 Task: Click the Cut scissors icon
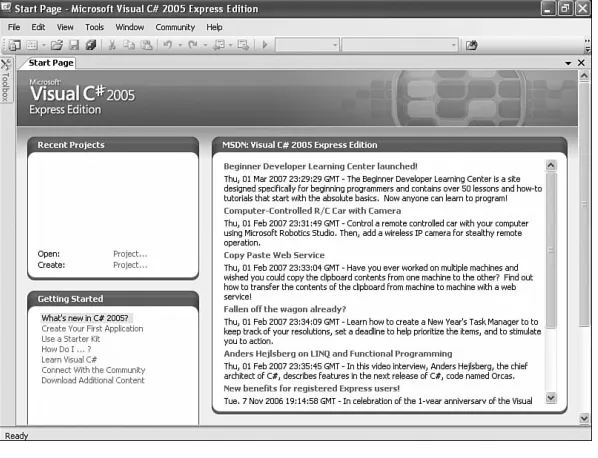tap(112, 45)
